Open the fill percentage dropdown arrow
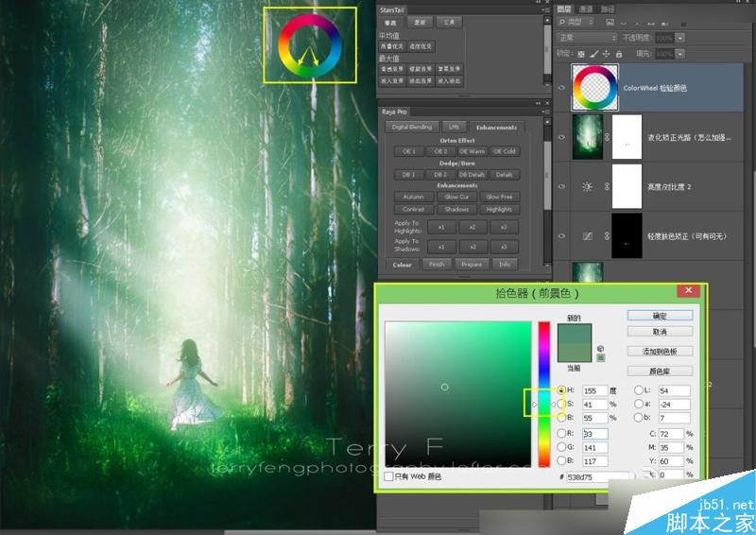Screen dimensions: 756x535 679,54
